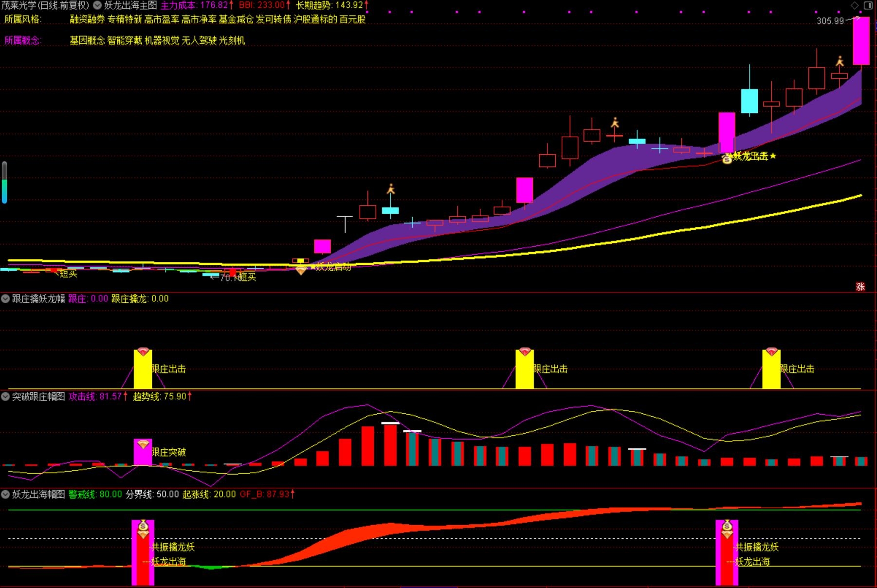Toggle the side panel icon at top right
Image resolution: width=877 pixels, height=588 pixels.
(x=868, y=5)
